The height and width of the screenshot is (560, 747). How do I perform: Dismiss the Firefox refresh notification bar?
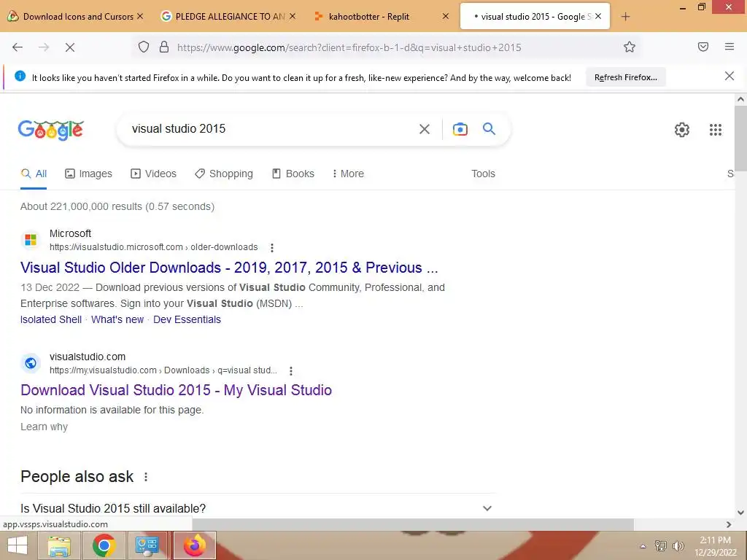(729, 76)
